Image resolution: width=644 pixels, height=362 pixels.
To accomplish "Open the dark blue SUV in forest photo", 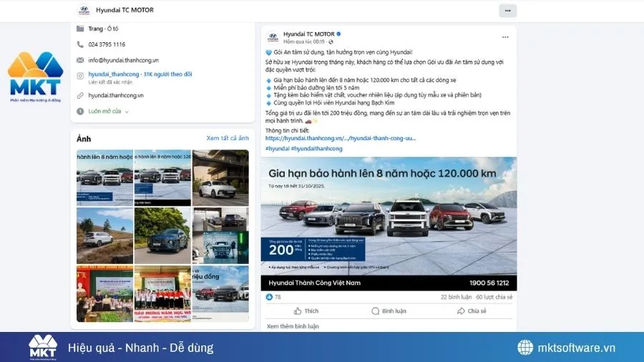I will click(x=162, y=235).
